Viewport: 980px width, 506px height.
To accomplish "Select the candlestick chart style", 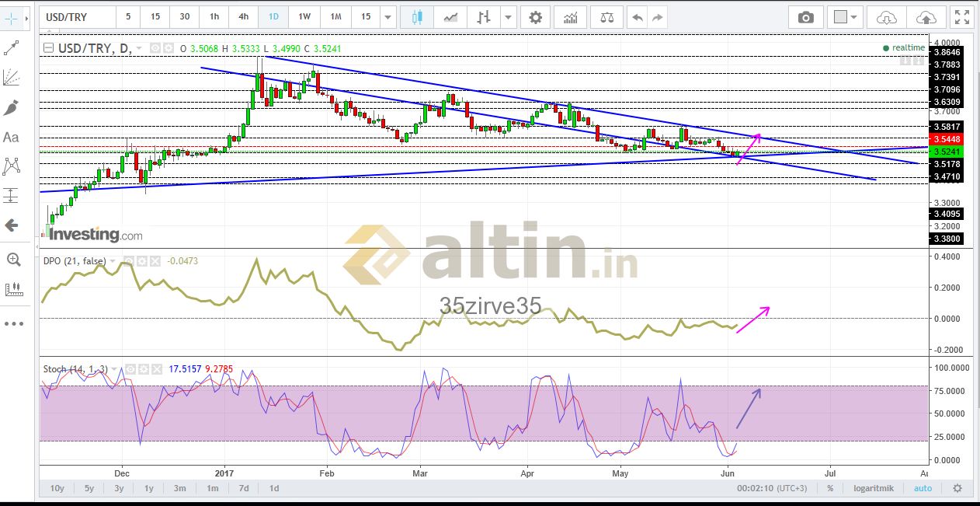I will (x=417, y=16).
